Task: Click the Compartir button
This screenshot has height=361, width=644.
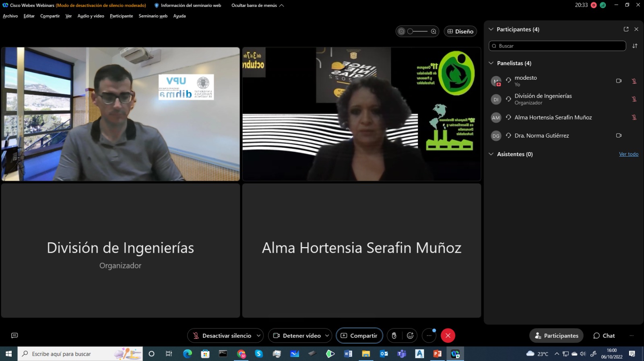Action: 359,336
